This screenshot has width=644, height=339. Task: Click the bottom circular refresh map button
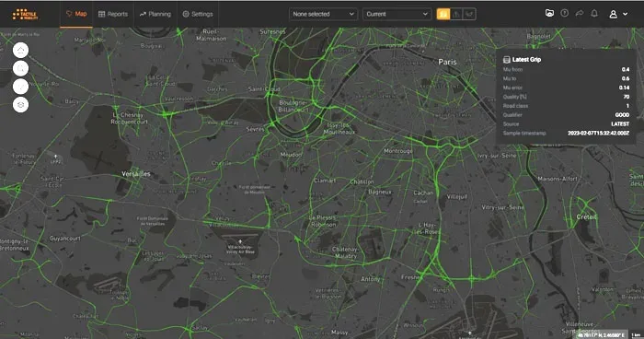(20, 104)
